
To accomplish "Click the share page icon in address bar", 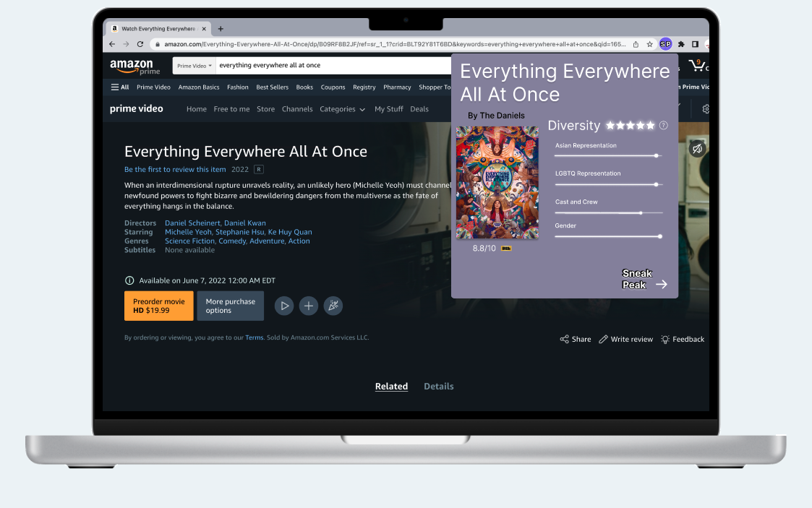I will [x=636, y=45].
